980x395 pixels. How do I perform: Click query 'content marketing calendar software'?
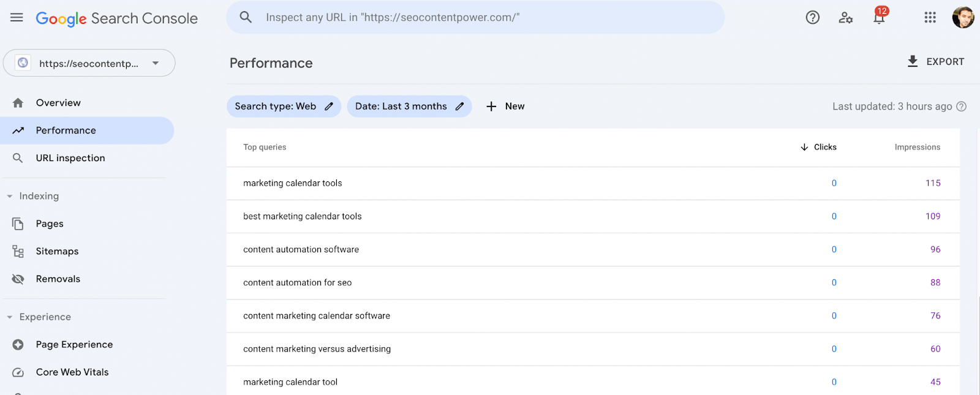317,316
